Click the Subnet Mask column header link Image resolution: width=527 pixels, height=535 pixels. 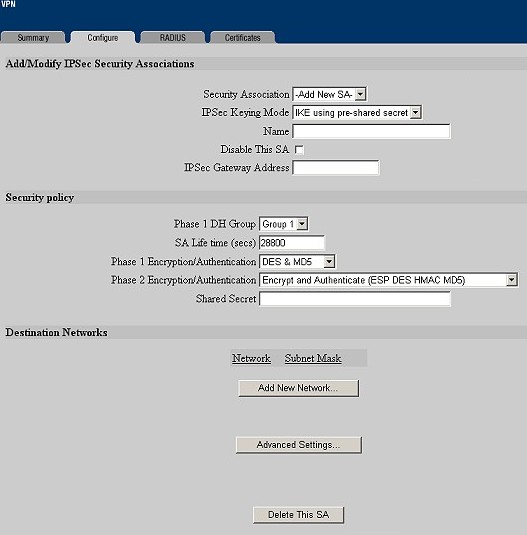tap(313, 358)
